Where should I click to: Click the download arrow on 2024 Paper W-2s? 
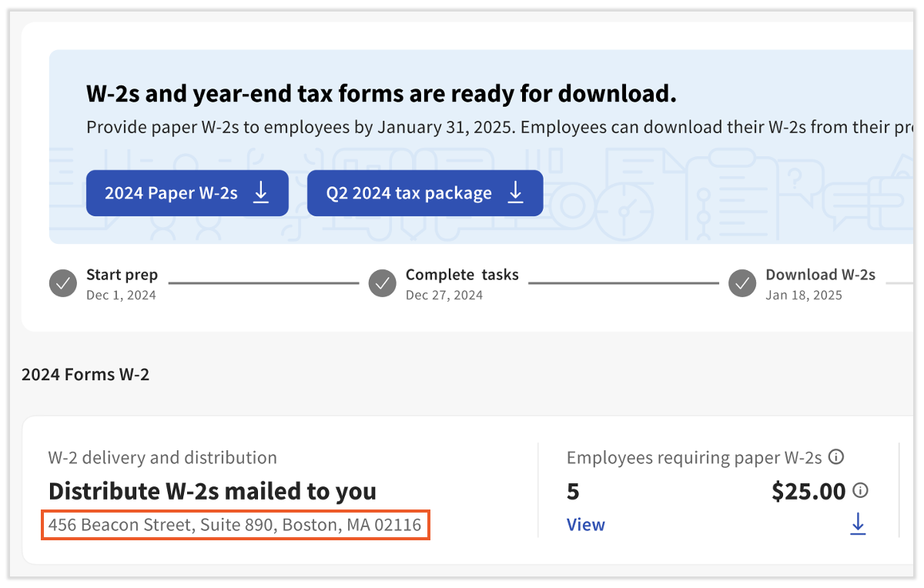[261, 192]
